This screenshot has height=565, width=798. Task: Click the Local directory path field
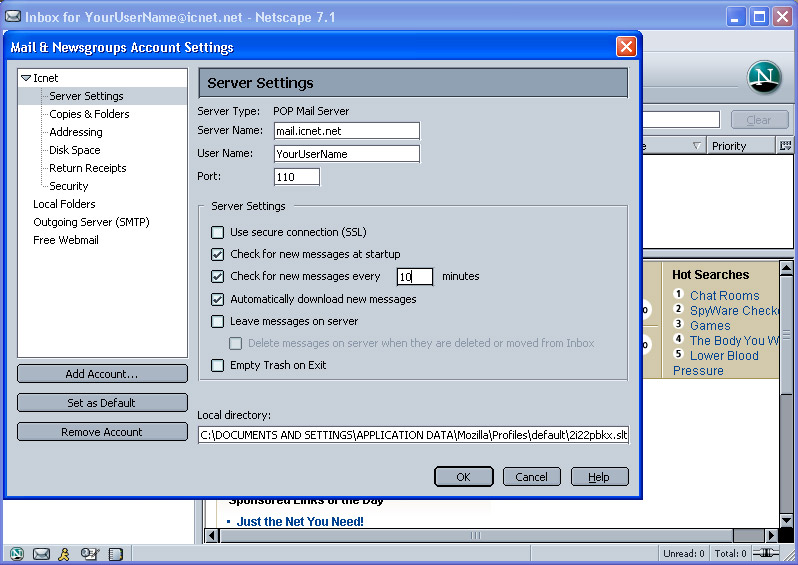click(414, 435)
